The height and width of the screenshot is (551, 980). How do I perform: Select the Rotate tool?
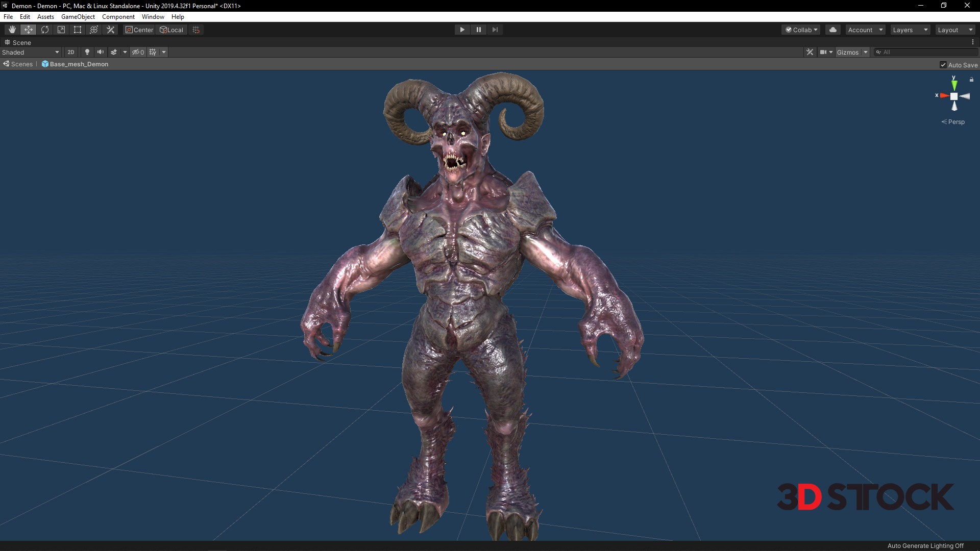(45, 30)
